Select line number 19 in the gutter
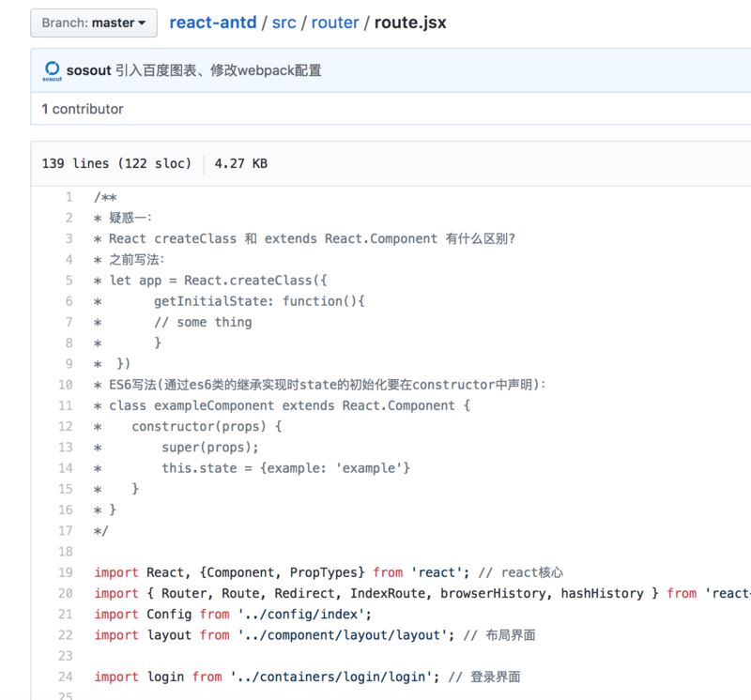This screenshot has width=751, height=700. [x=66, y=572]
